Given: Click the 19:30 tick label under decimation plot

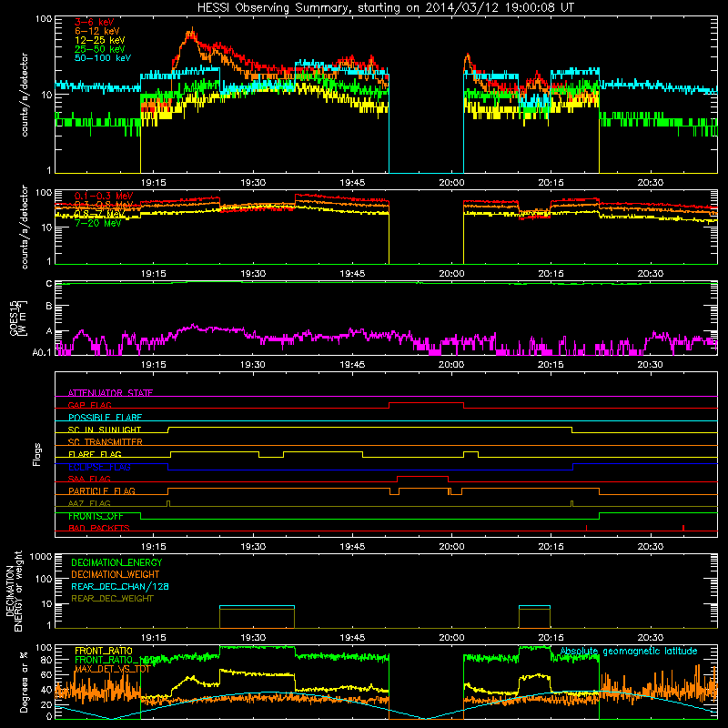Looking at the screenshot, I should pyautogui.click(x=253, y=638).
